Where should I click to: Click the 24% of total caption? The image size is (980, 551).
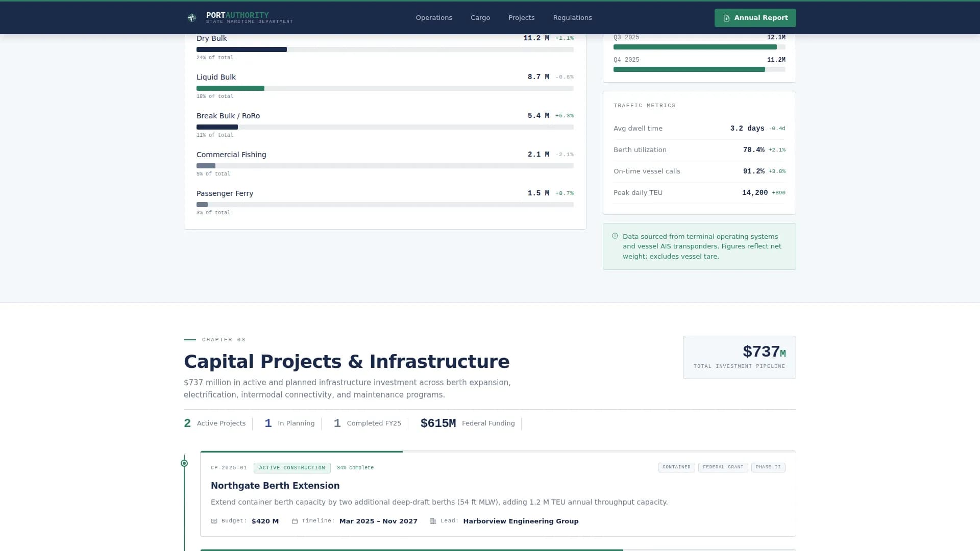click(x=215, y=58)
